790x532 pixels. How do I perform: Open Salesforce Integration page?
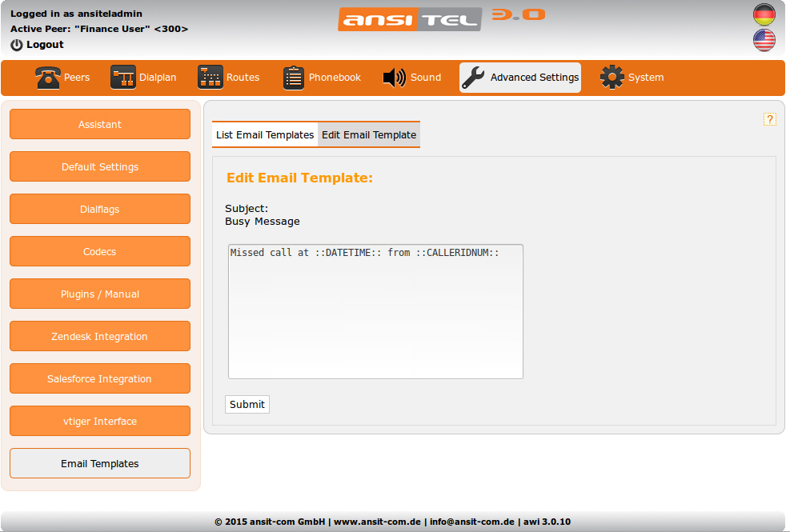(100, 379)
